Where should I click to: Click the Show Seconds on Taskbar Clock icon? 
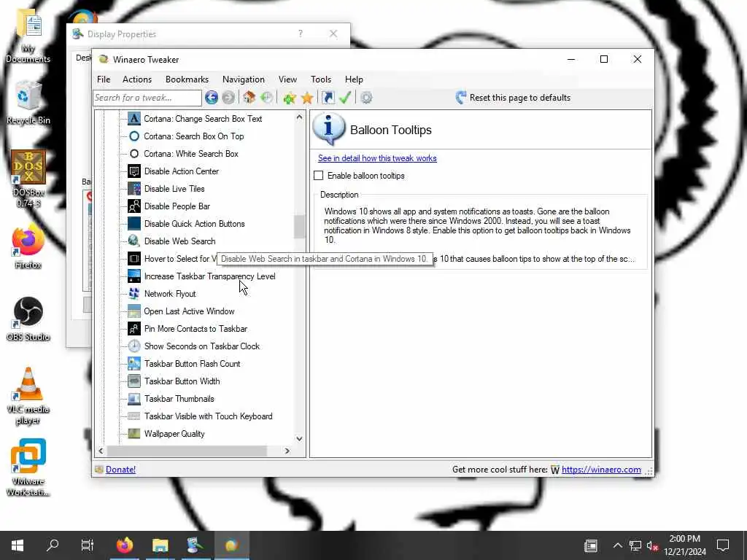(134, 346)
